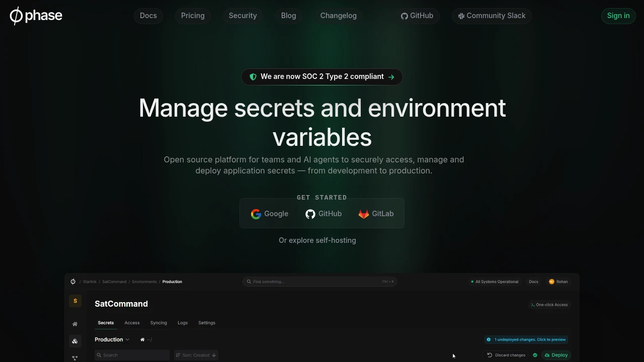Click the Rohan user avatar

click(551, 282)
